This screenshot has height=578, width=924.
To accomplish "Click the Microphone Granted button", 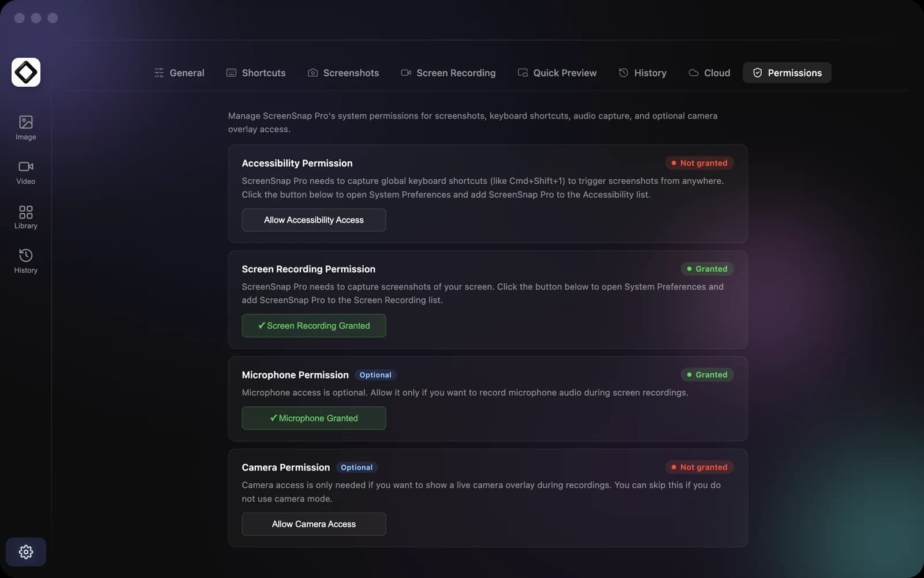I will tap(314, 418).
